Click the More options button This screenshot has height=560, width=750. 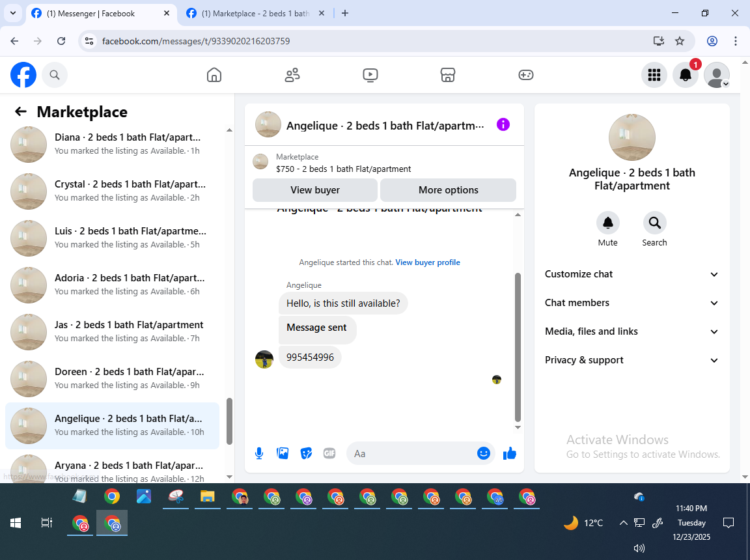click(x=448, y=190)
